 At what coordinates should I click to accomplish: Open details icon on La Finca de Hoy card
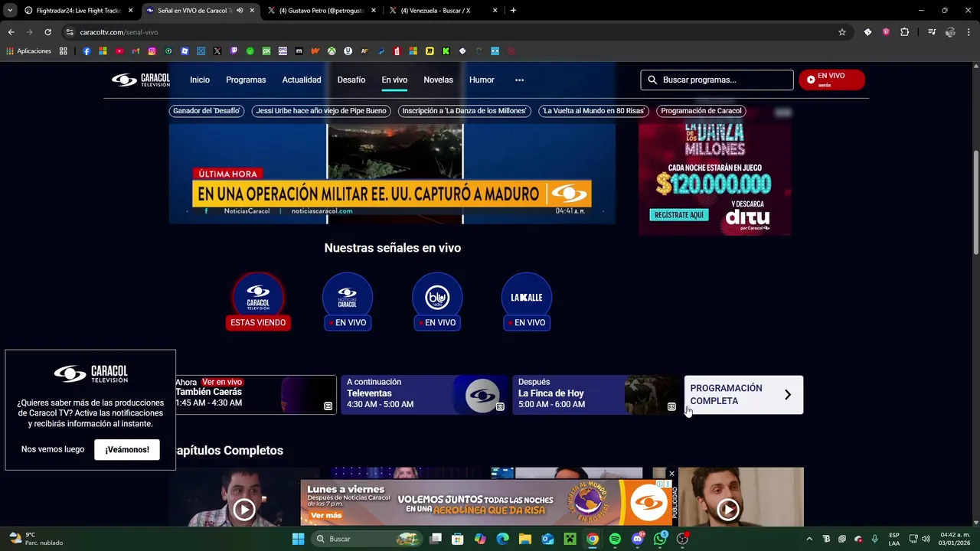[x=671, y=406]
